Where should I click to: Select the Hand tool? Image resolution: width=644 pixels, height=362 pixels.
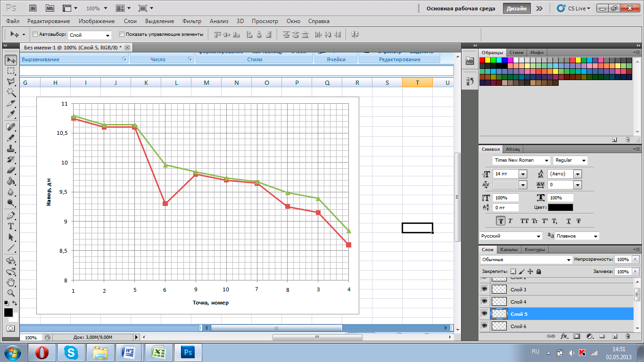[x=11, y=282]
